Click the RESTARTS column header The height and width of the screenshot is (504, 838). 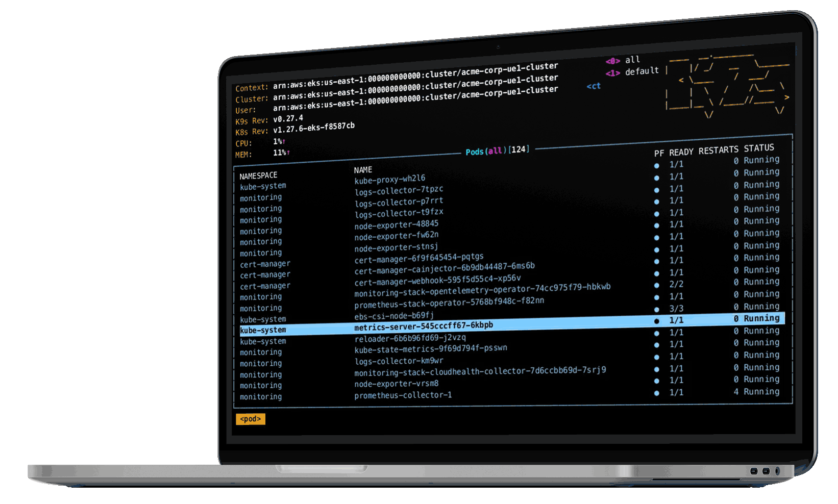pos(718,150)
